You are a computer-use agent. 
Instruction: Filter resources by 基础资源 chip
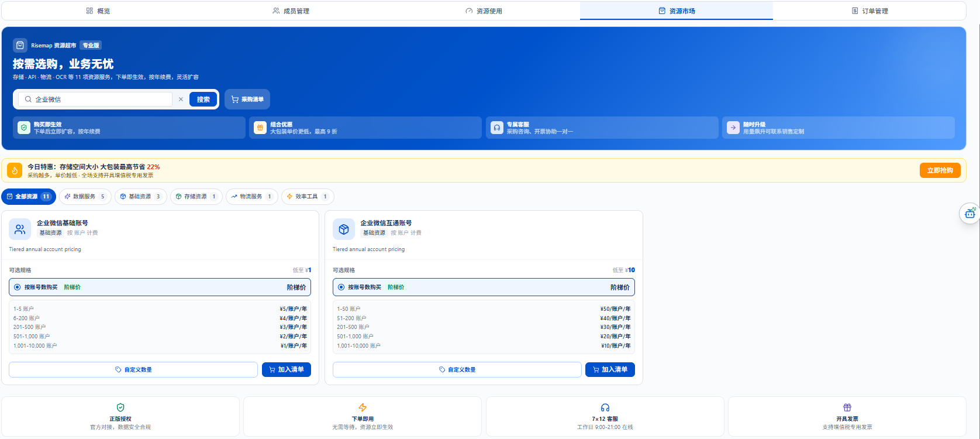click(141, 197)
